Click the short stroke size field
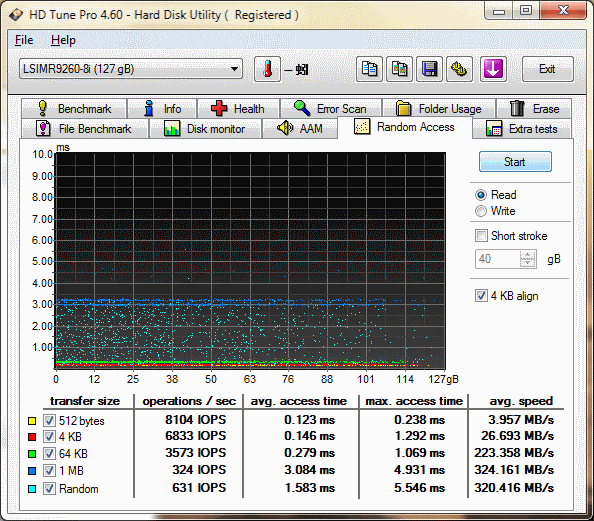Screen dimensions: 594x521 (x=498, y=259)
